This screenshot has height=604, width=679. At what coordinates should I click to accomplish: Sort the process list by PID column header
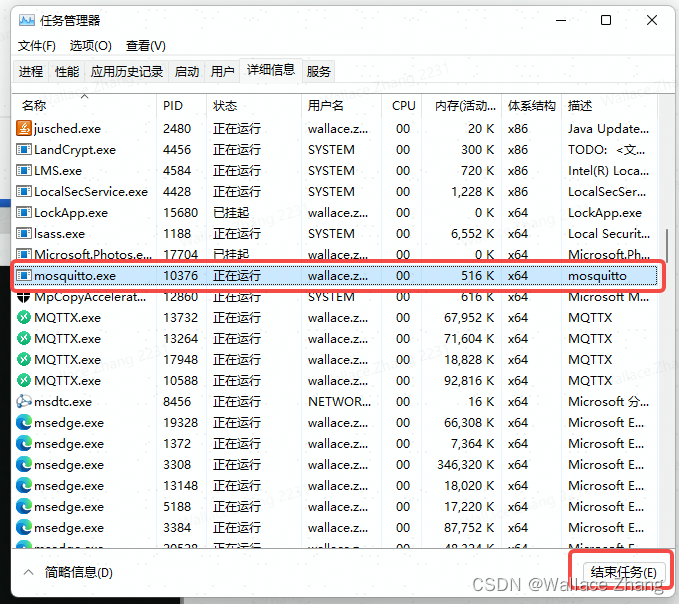point(181,105)
